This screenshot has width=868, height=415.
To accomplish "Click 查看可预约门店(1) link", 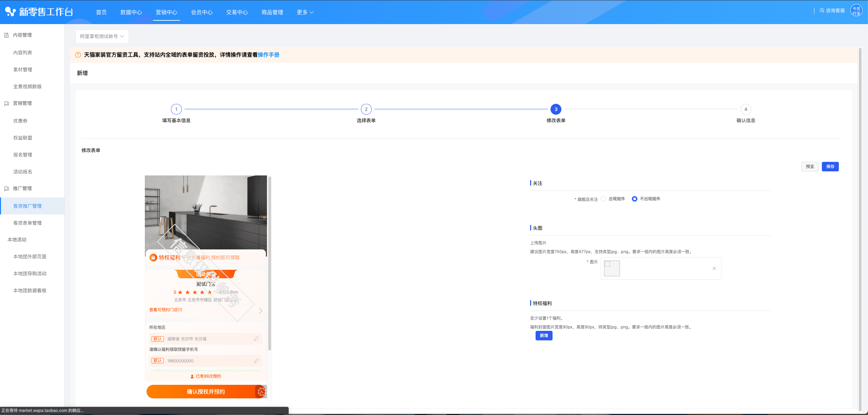I will point(166,310).
